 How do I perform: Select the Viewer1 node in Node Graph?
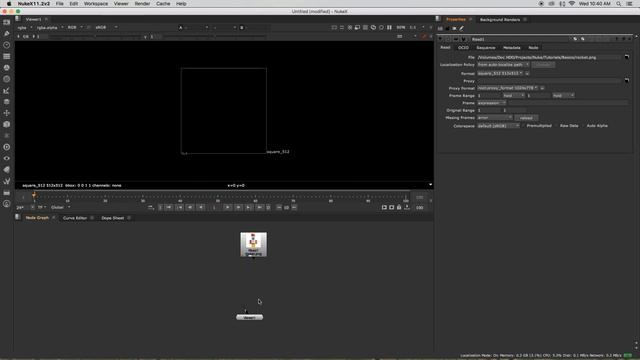coord(249,317)
